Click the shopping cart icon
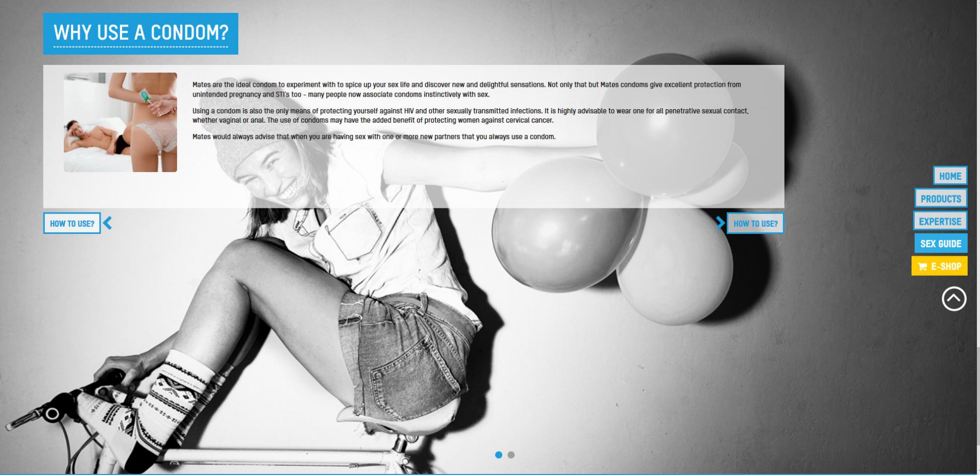 point(922,267)
